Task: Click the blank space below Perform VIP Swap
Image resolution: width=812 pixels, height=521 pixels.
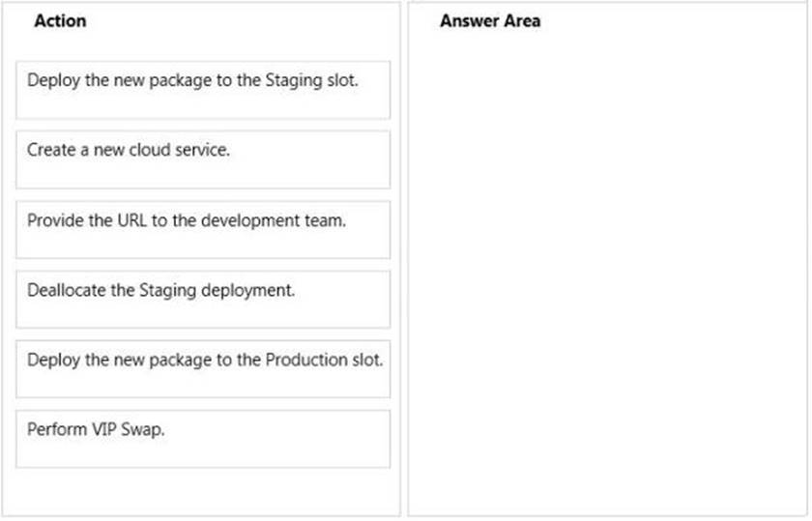Action: point(203,490)
